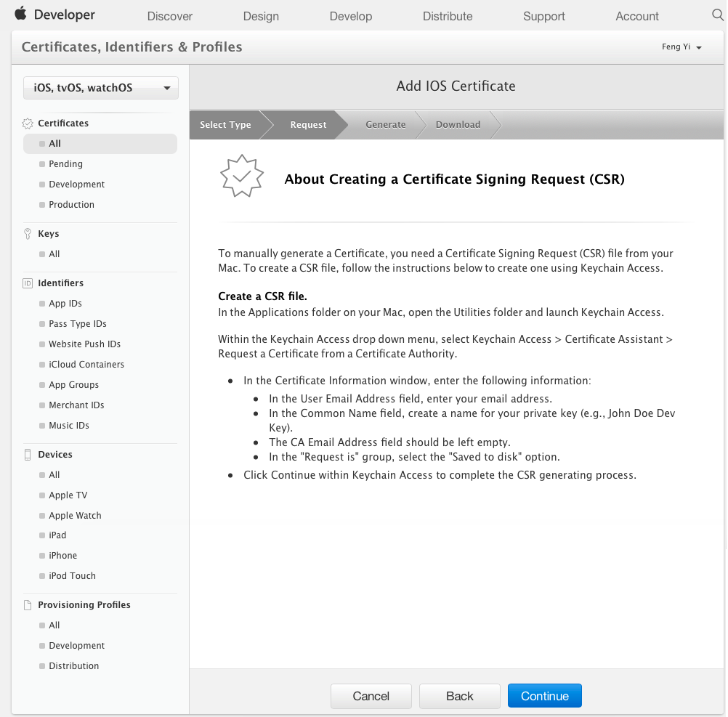Select iPhone devices

pos(62,556)
